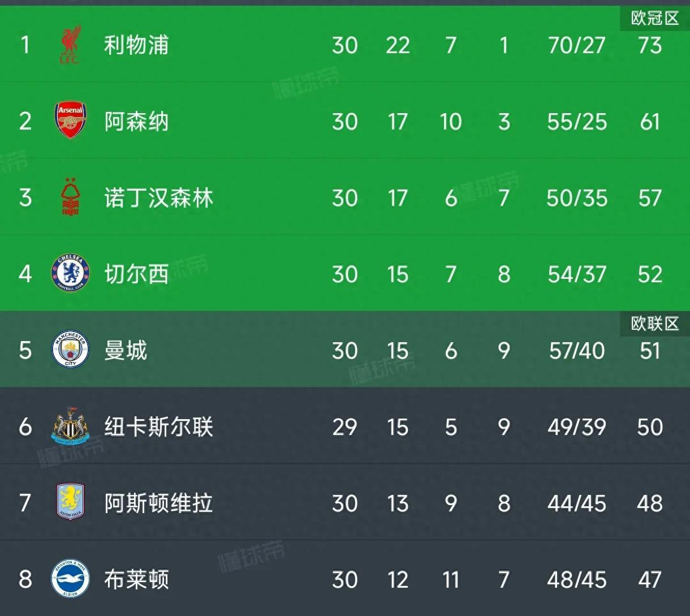The width and height of the screenshot is (690, 616).
Task: Select the 曼城 row name
Action: [x=126, y=351]
